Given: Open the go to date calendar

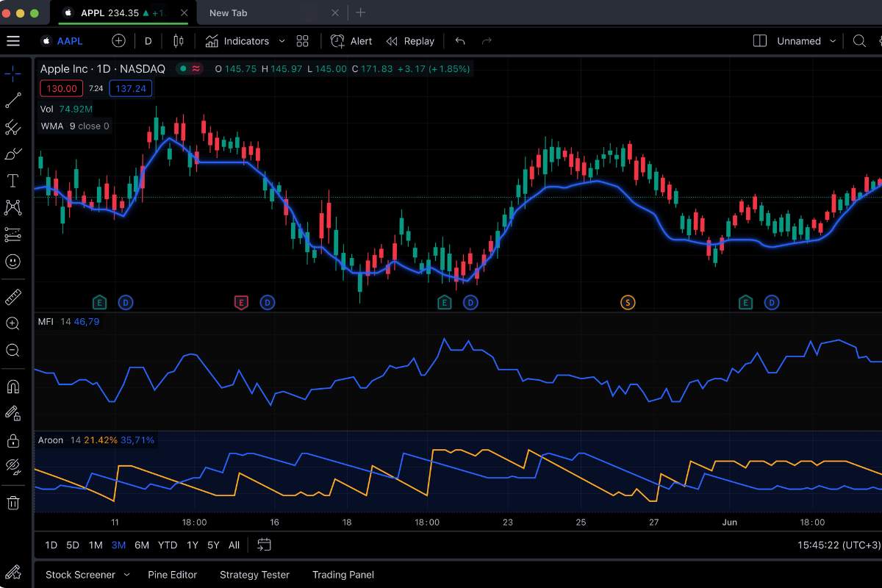Looking at the screenshot, I should (265, 545).
